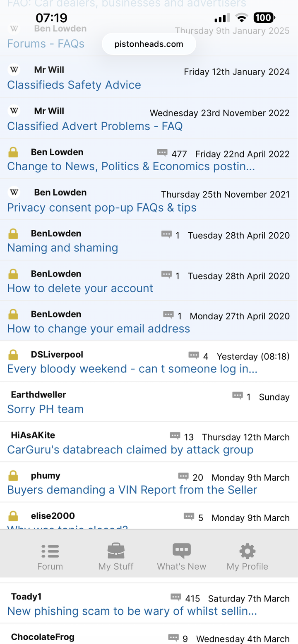Image resolution: width=298 pixels, height=644 pixels.
Task: Tap the pistonheads.com address pill
Action: (x=149, y=44)
